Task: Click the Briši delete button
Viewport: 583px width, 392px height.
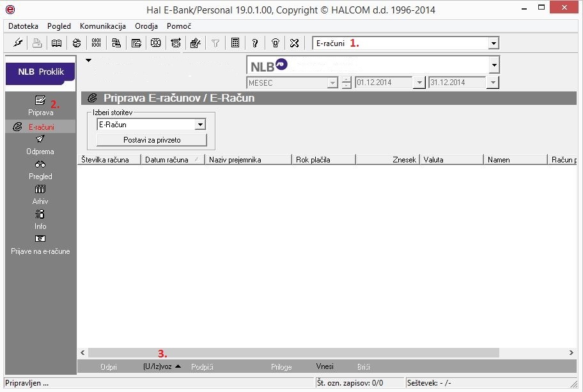Action: (x=363, y=366)
